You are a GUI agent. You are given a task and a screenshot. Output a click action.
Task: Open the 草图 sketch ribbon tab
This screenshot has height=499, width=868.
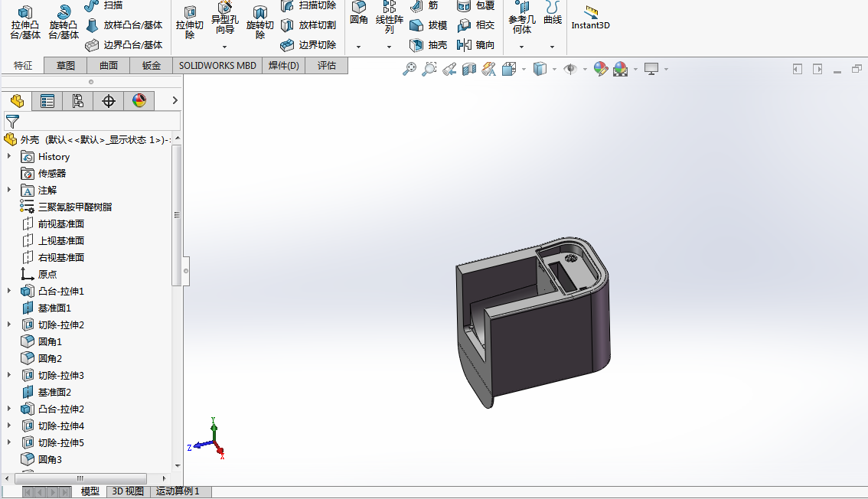tap(65, 65)
